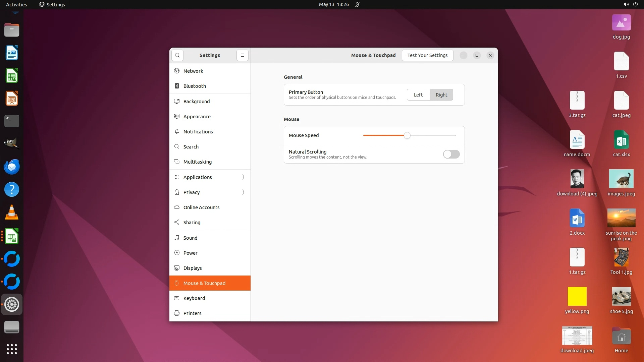644x362 pixels.
Task: Click the Sound music note icon
Action: click(x=177, y=238)
